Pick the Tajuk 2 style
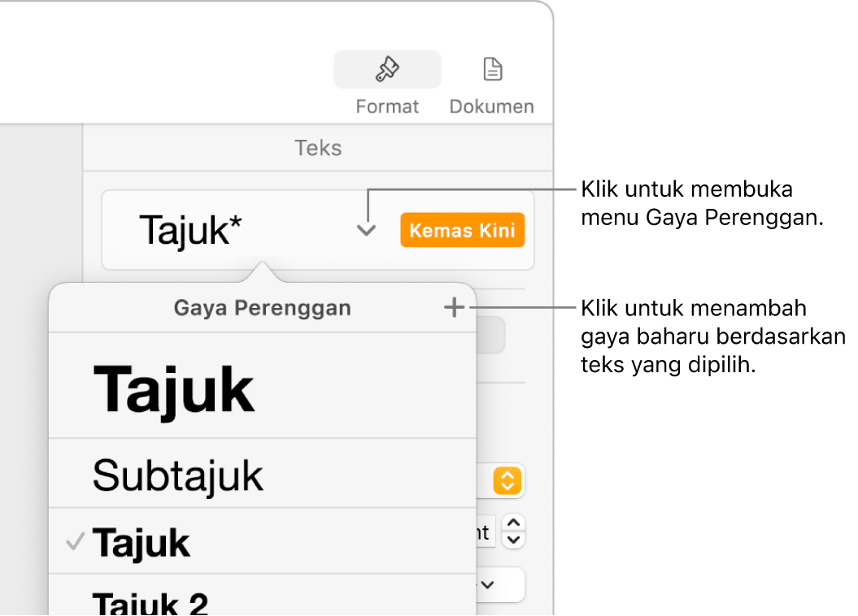The image size is (858, 616). (262, 595)
